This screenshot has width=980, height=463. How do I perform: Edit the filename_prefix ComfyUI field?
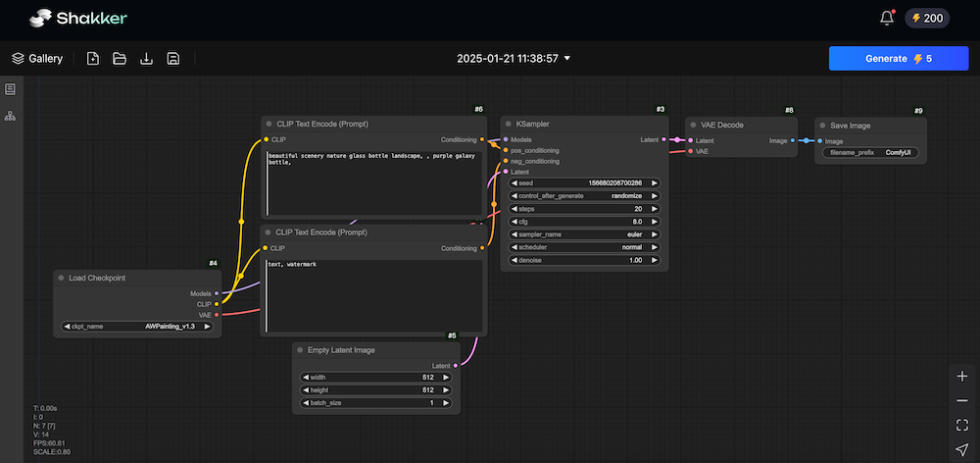pos(870,152)
